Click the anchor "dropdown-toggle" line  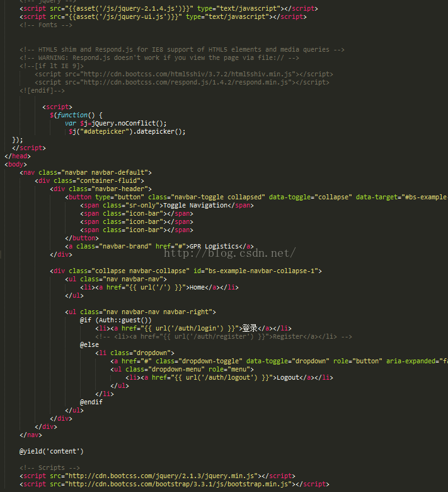tap(279, 361)
